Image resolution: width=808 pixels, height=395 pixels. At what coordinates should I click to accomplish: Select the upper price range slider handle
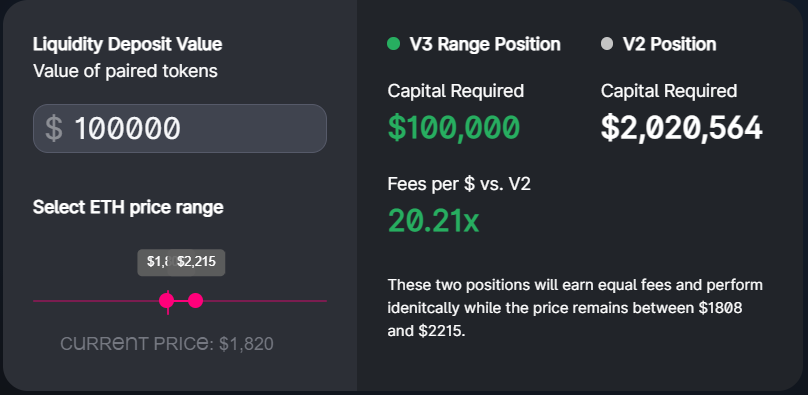coord(195,301)
